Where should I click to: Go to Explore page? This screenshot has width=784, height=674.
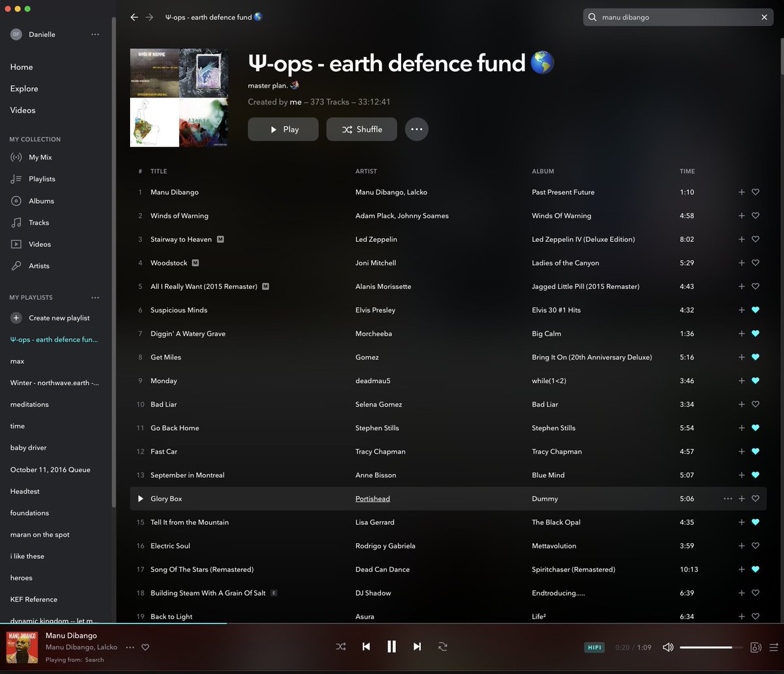[x=24, y=88]
